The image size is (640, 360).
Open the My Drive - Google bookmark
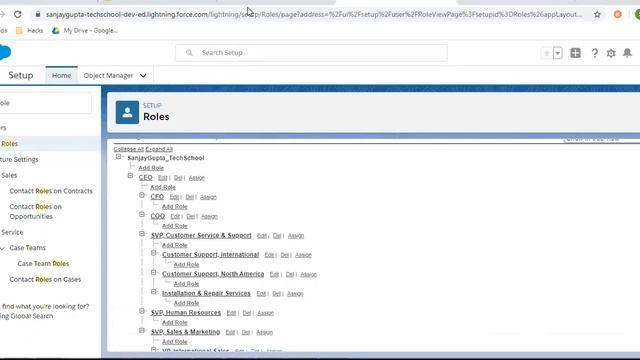[85, 30]
